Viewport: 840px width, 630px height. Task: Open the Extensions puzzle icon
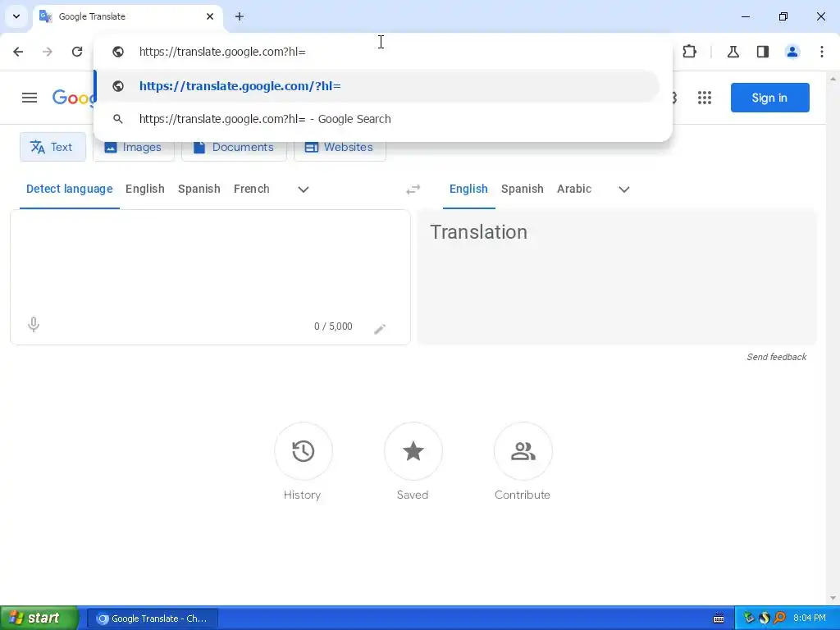[x=689, y=52]
